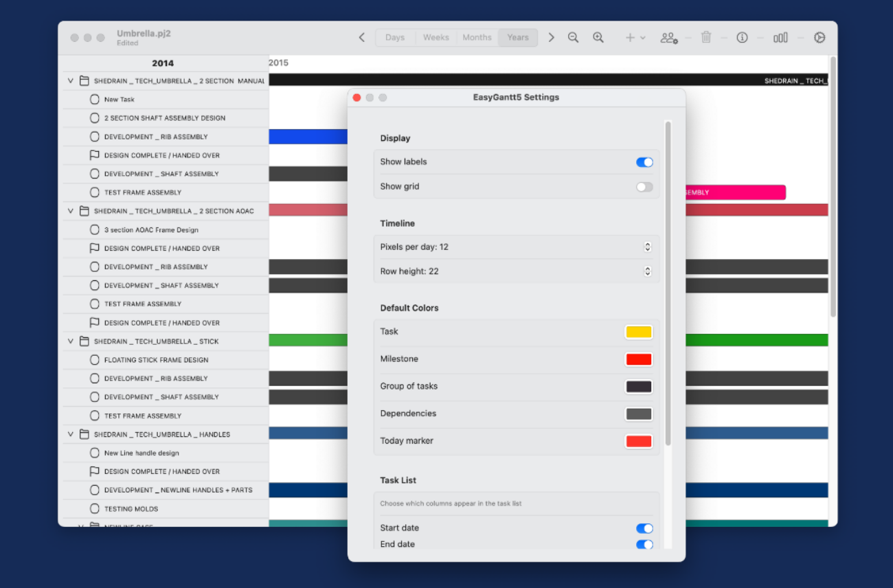The width and height of the screenshot is (893, 588).
Task: Click circle icon beside 3 section AOAC Frame Design
Action: 95,229
